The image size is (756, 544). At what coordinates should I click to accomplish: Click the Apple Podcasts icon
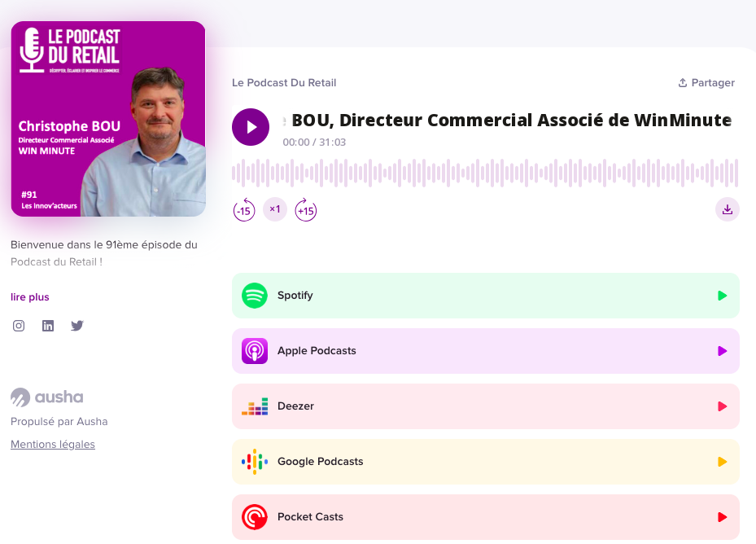click(x=254, y=351)
